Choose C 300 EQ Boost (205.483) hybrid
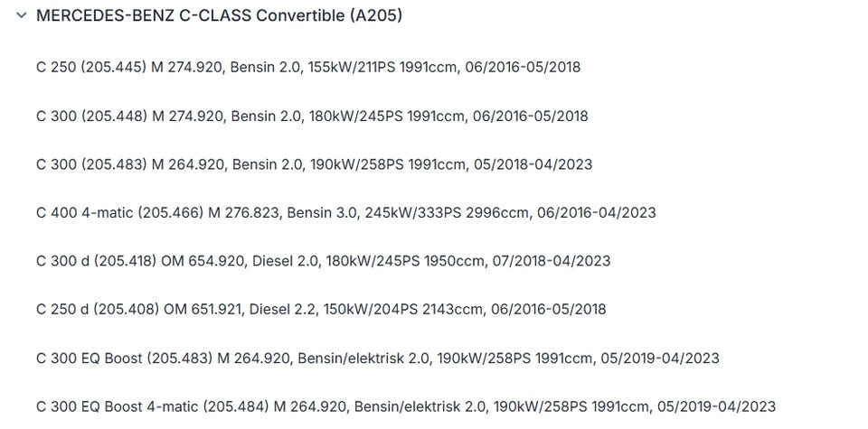Image resolution: width=868 pixels, height=429 pixels. [378, 358]
